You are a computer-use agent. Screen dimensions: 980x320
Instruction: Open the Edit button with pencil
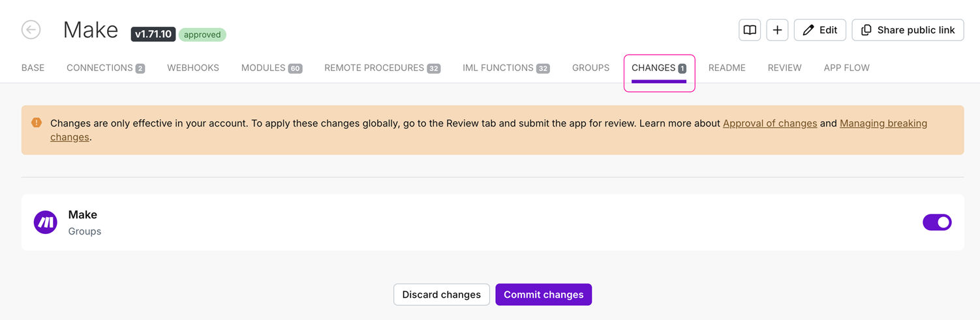820,30
